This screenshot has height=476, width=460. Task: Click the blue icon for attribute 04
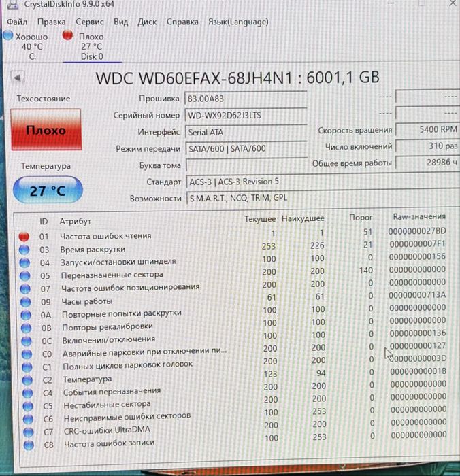(x=24, y=262)
